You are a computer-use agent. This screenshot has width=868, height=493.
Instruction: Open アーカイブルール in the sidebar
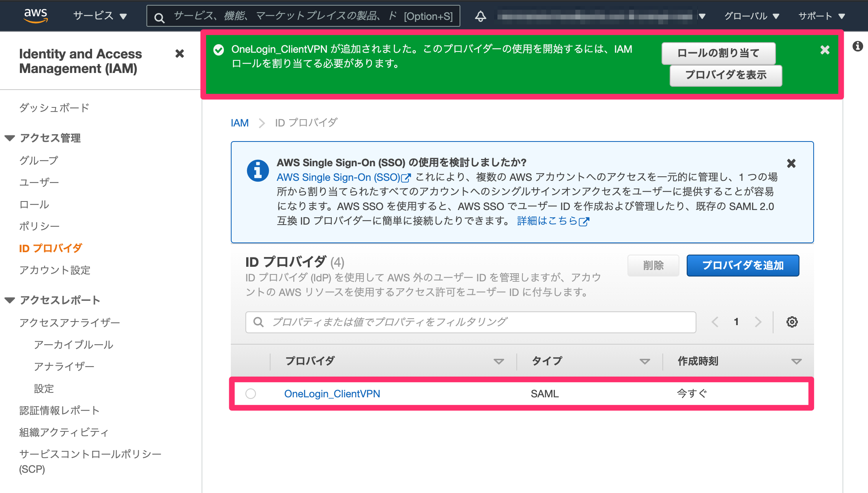point(74,345)
